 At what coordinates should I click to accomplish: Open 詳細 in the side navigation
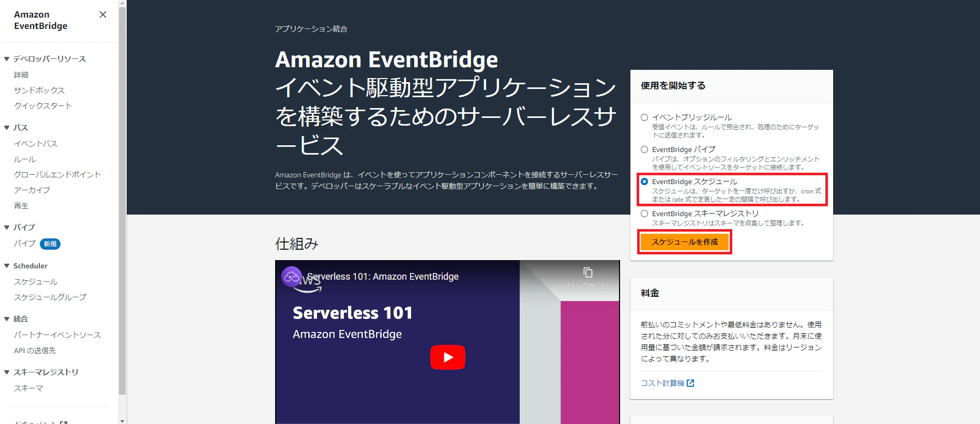[21, 75]
